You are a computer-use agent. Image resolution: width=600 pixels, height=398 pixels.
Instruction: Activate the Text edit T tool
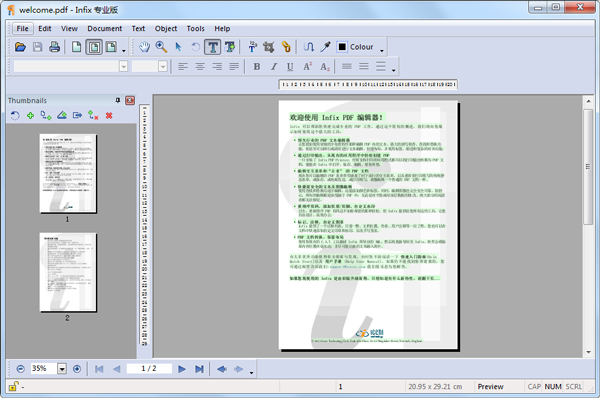click(x=212, y=47)
